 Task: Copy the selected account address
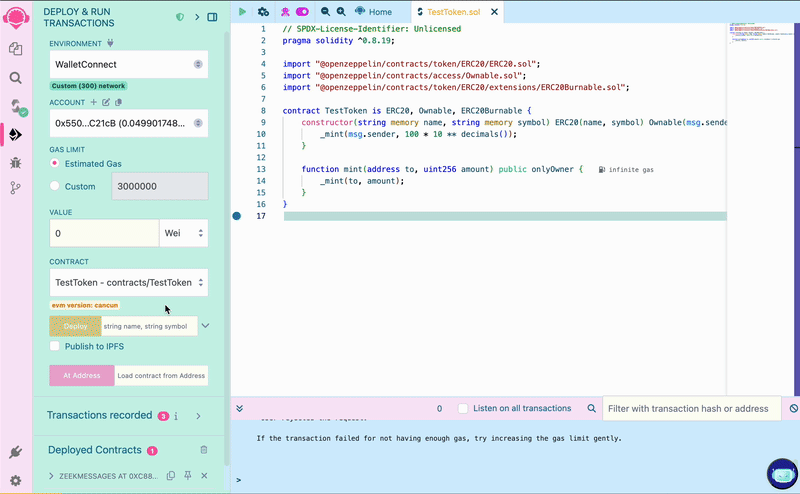(x=118, y=102)
